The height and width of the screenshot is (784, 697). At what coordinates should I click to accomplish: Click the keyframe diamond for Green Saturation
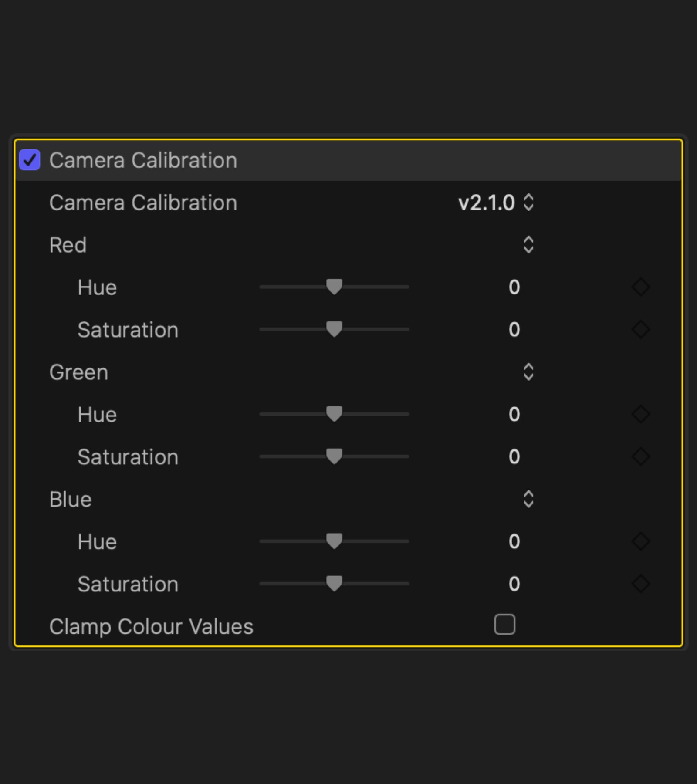point(640,457)
